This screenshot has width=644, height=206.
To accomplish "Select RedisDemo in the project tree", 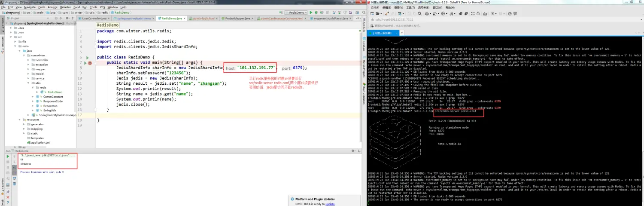I will [x=55, y=92].
